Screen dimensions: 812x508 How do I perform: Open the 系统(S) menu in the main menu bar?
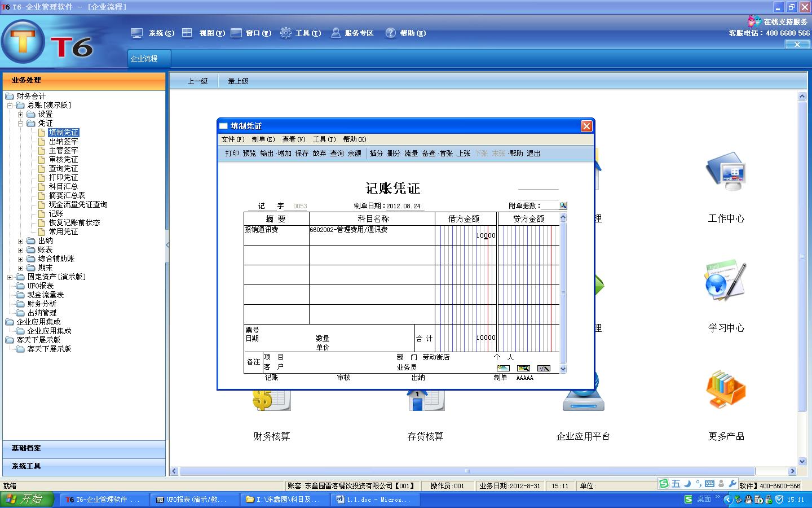(x=161, y=33)
